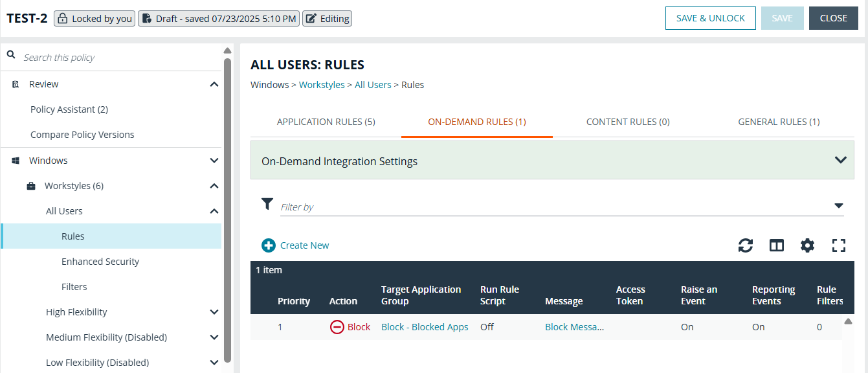
Task: Click grid scrollbar up arrow
Action: [848, 321]
